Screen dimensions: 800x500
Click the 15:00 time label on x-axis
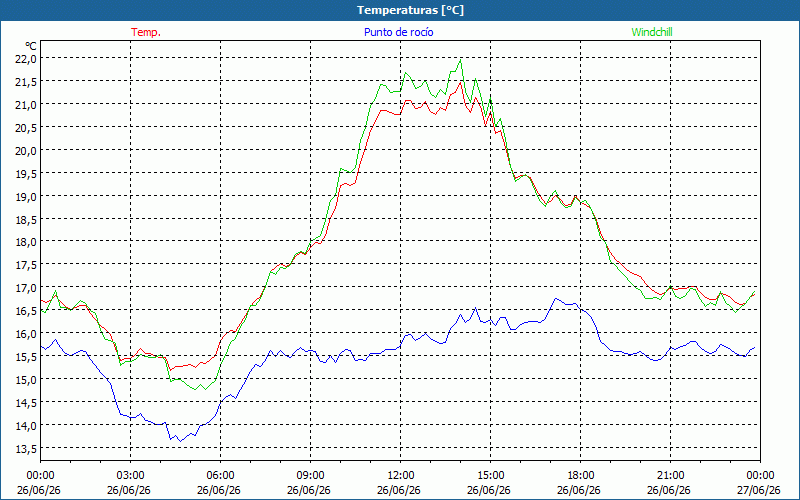coord(490,476)
